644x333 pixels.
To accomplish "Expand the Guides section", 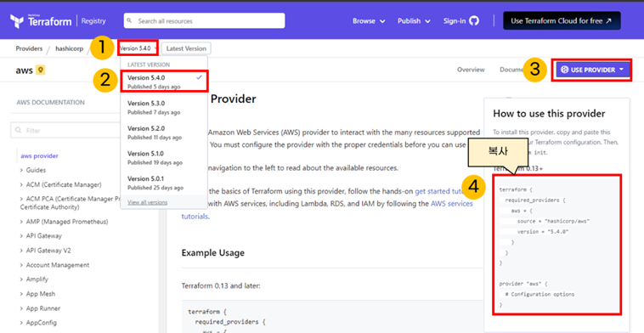I will (36, 170).
